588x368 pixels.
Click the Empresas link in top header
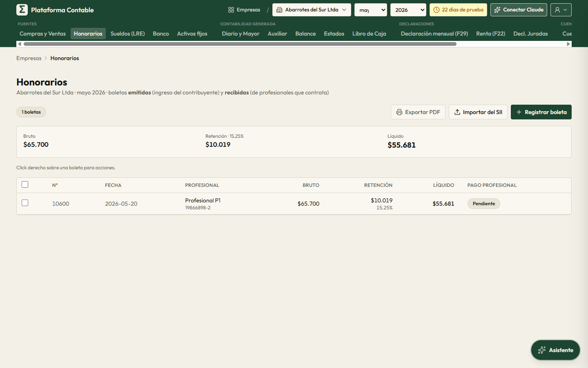(x=244, y=10)
